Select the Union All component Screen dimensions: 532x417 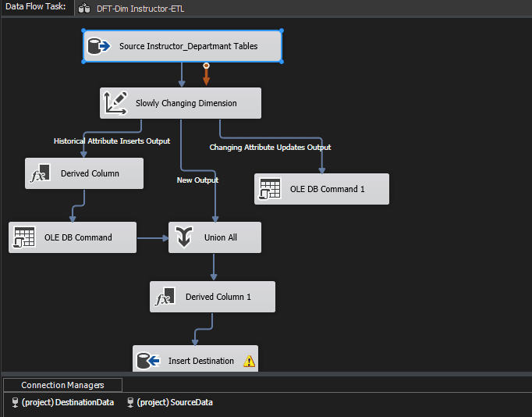[215, 237]
